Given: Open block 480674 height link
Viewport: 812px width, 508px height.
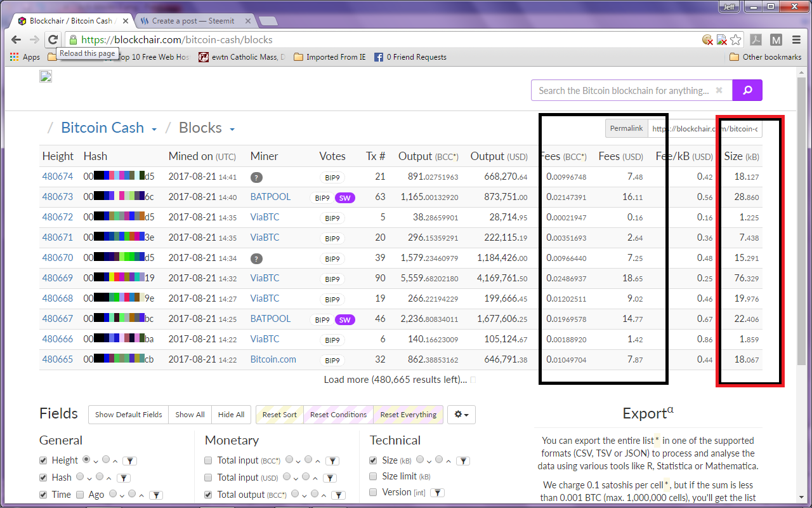Looking at the screenshot, I should 58,177.
